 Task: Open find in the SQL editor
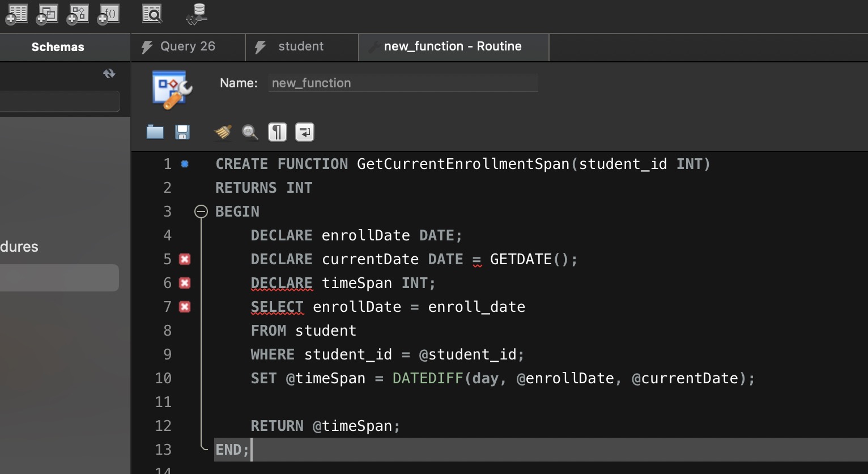pyautogui.click(x=250, y=132)
